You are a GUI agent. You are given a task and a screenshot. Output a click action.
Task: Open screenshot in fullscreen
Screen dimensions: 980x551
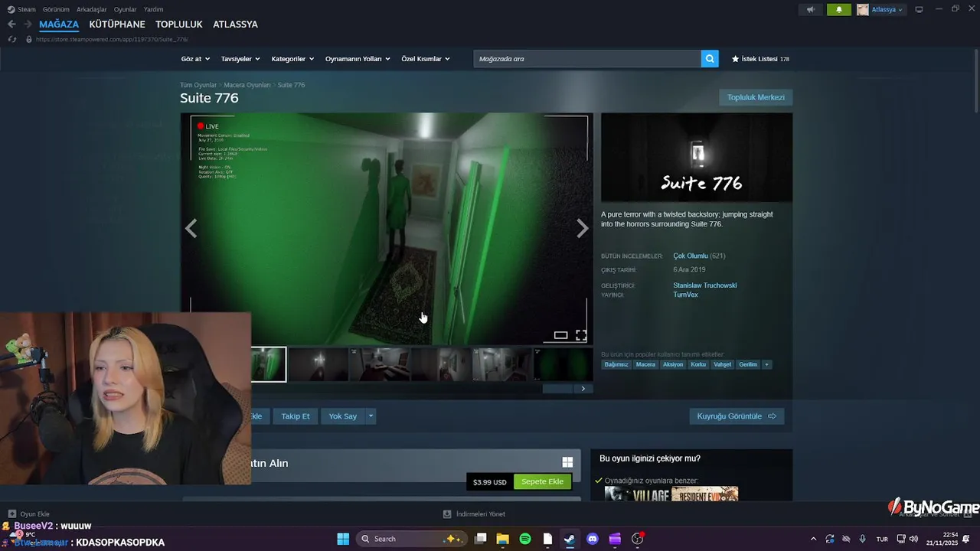click(x=581, y=335)
